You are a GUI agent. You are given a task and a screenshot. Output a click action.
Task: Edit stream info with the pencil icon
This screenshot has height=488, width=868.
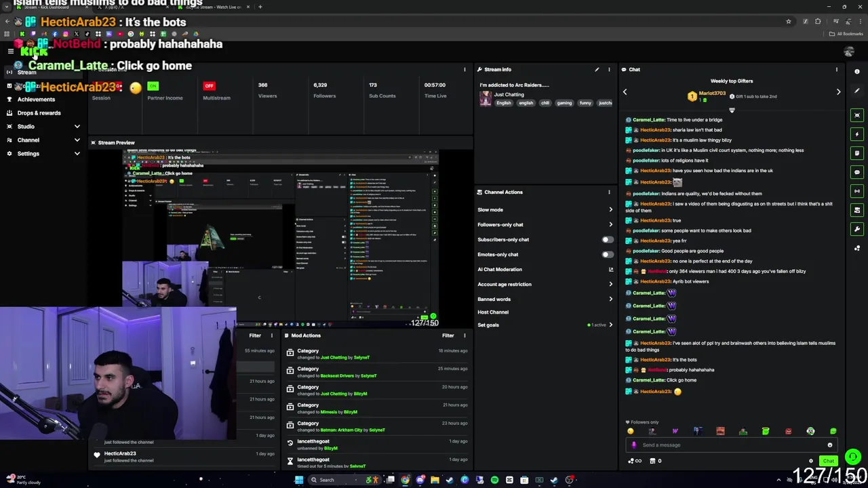[x=597, y=69]
